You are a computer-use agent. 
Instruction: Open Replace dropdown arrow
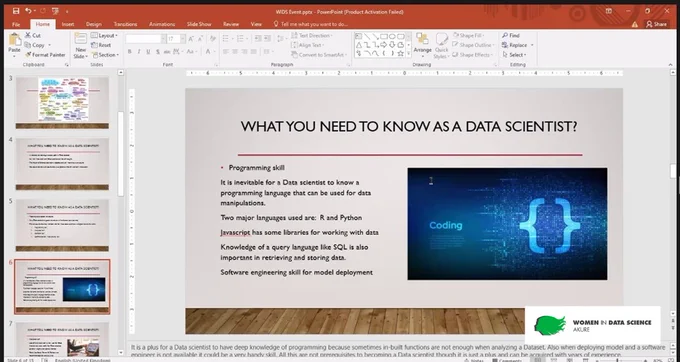(x=532, y=45)
